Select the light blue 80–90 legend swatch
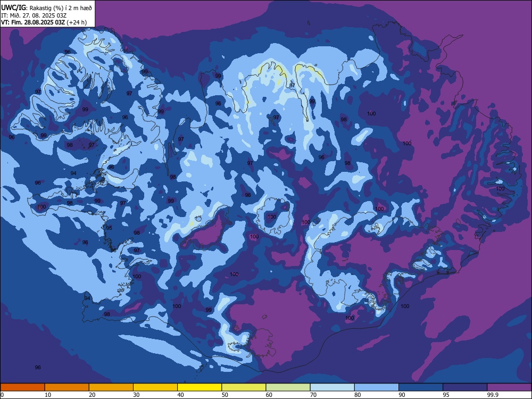Viewport: 532px width, 399px height. pyautogui.click(x=377, y=387)
